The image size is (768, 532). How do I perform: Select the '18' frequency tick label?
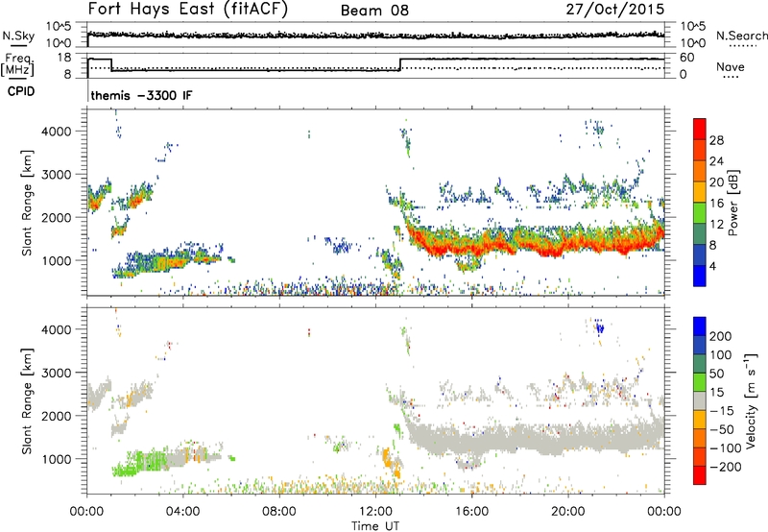[63, 58]
